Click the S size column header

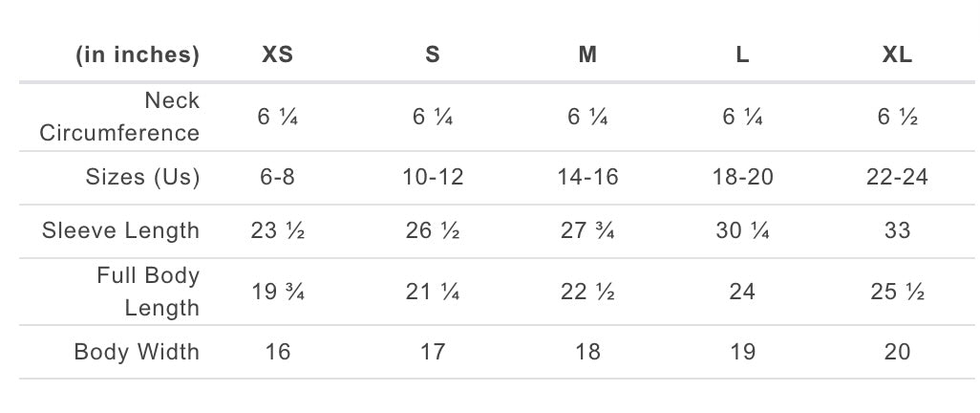coord(433,54)
